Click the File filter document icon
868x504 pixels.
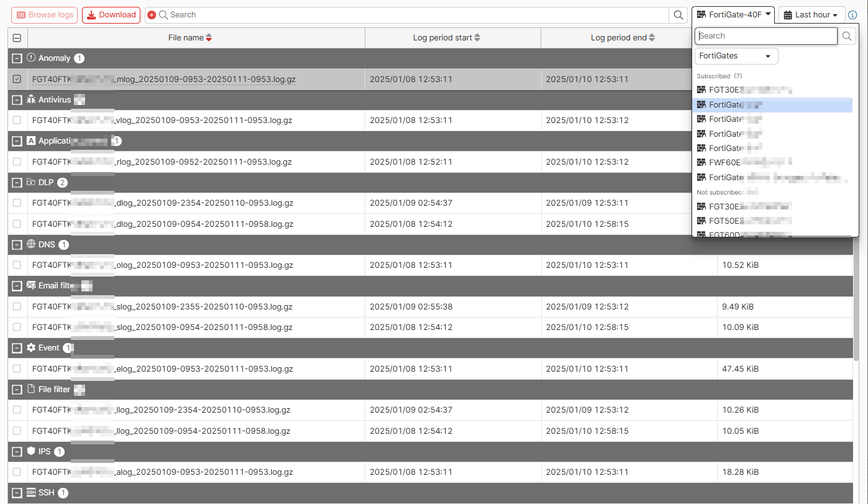pyautogui.click(x=31, y=389)
